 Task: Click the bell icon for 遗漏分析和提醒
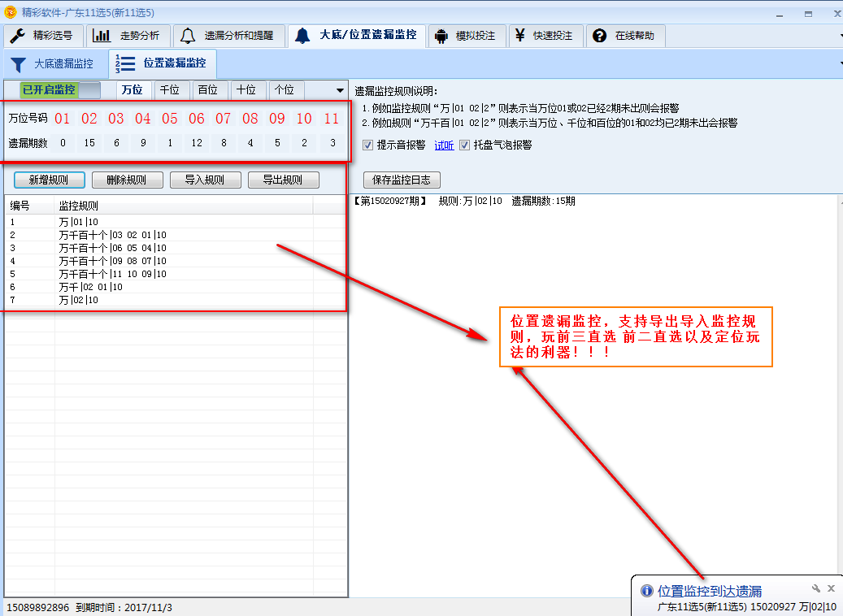pos(188,36)
